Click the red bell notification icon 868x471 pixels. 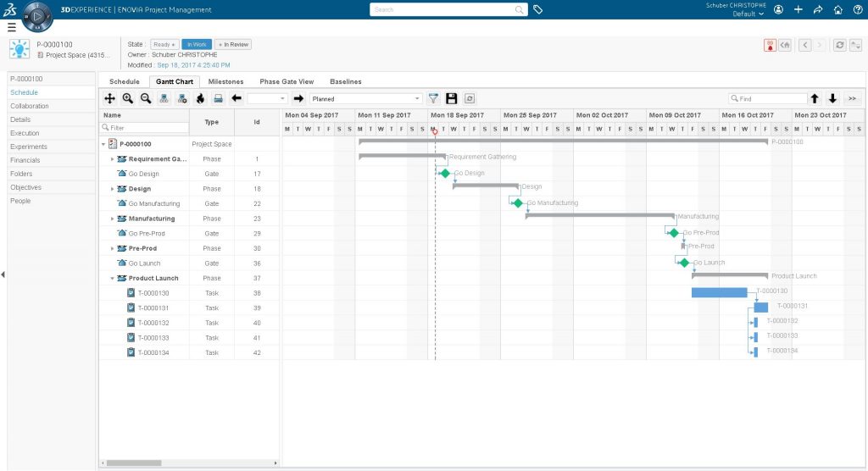point(770,46)
